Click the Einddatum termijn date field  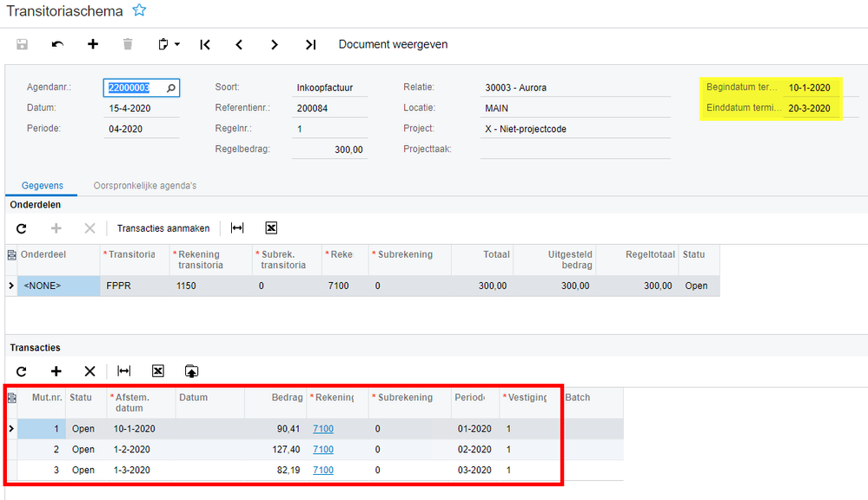[809, 109]
